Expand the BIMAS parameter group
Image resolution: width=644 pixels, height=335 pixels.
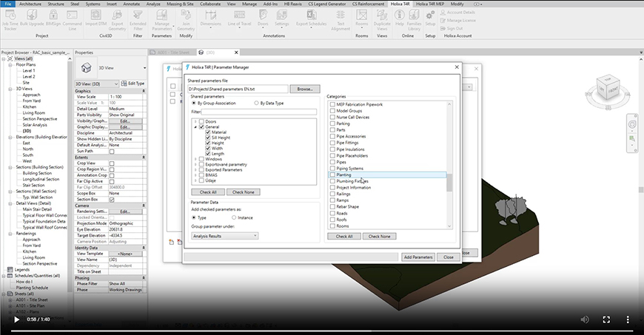(x=195, y=175)
